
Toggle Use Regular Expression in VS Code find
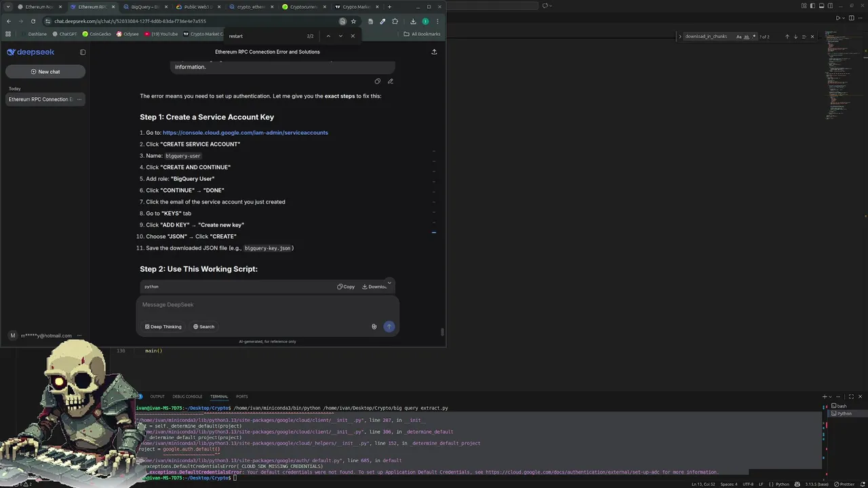click(753, 37)
